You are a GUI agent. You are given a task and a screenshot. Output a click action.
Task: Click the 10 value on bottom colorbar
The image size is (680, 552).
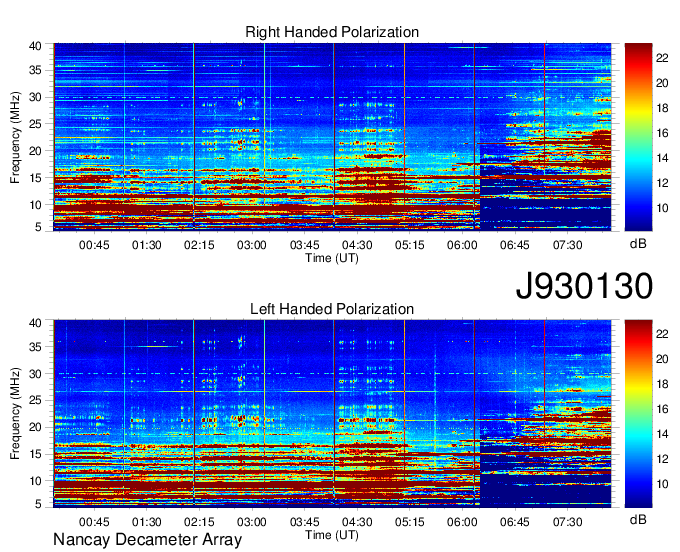pos(662,484)
